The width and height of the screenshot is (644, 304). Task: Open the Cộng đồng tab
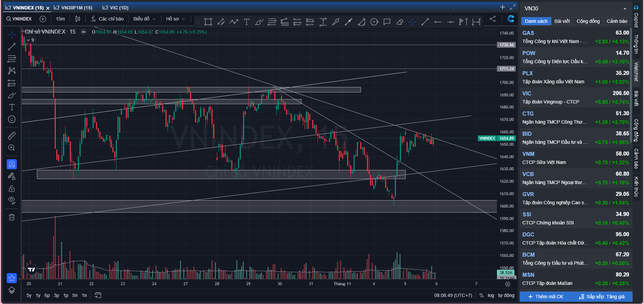tap(588, 21)
